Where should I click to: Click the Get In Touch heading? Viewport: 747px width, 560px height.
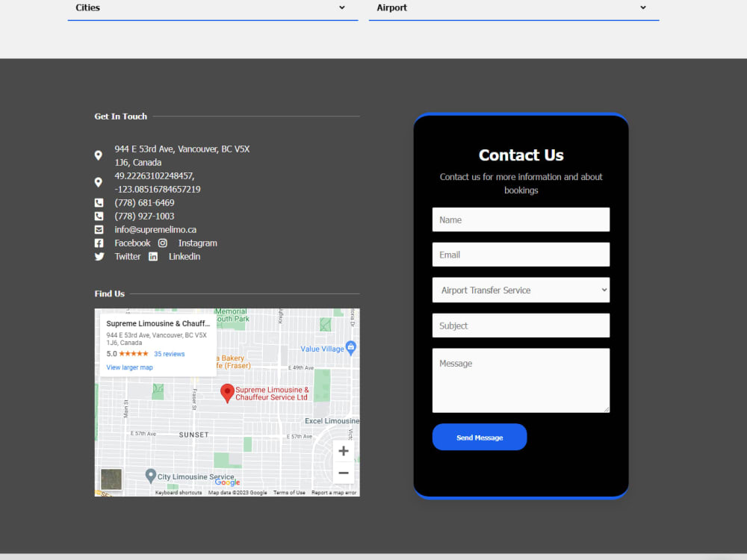(x=120, y=116)
